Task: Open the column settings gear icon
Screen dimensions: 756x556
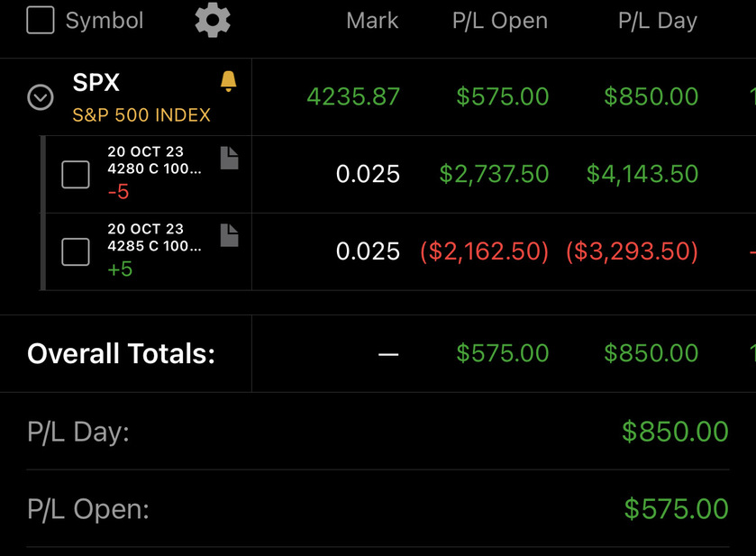Action: 213,20
